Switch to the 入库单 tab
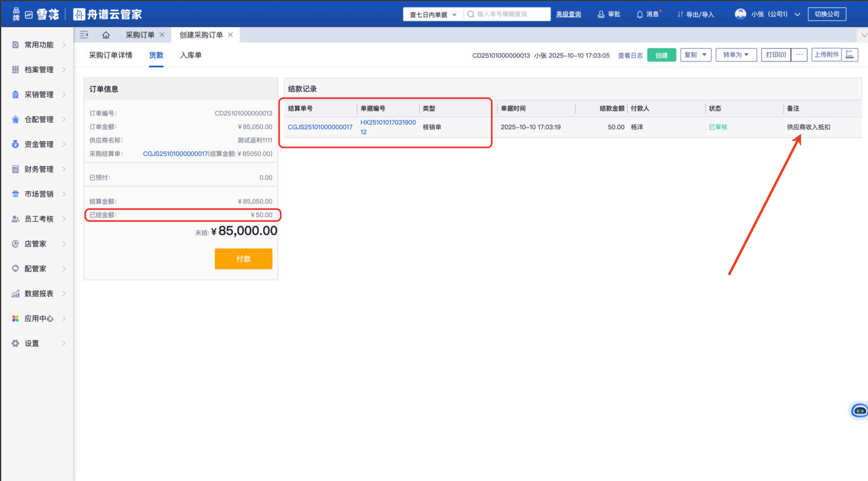 190,55
